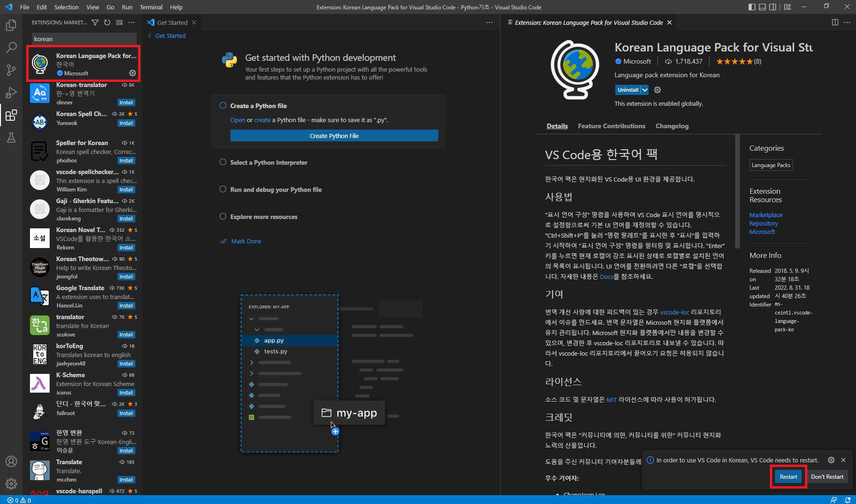
Task: Open the Terminal menu
Action: point(151,7)
